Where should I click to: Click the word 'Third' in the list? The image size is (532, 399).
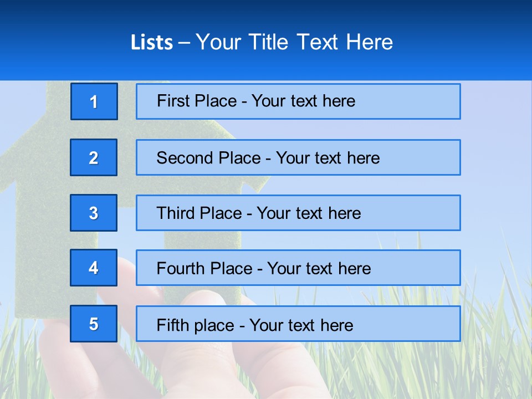[x=177, y=213]
